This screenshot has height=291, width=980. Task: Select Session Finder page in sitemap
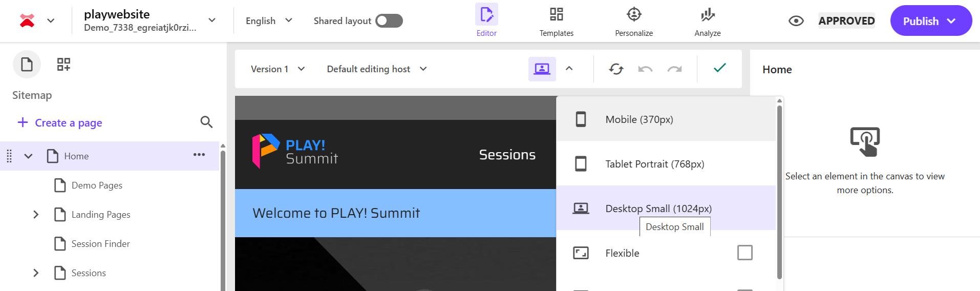click(100, 244)
